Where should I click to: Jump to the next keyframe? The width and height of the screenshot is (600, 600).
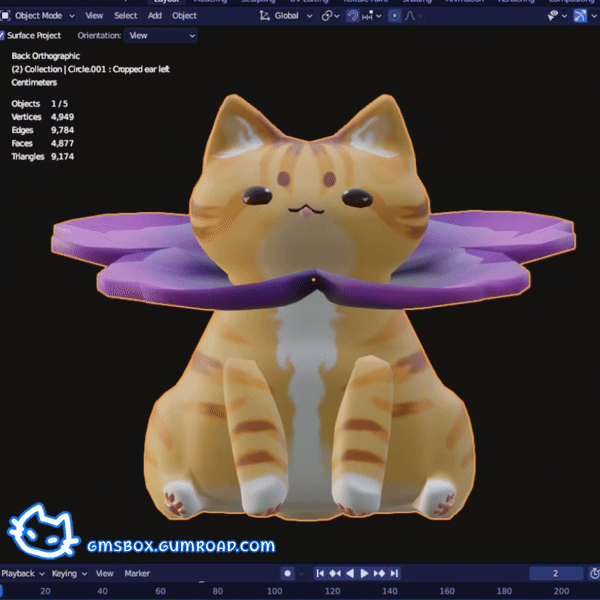379,573
